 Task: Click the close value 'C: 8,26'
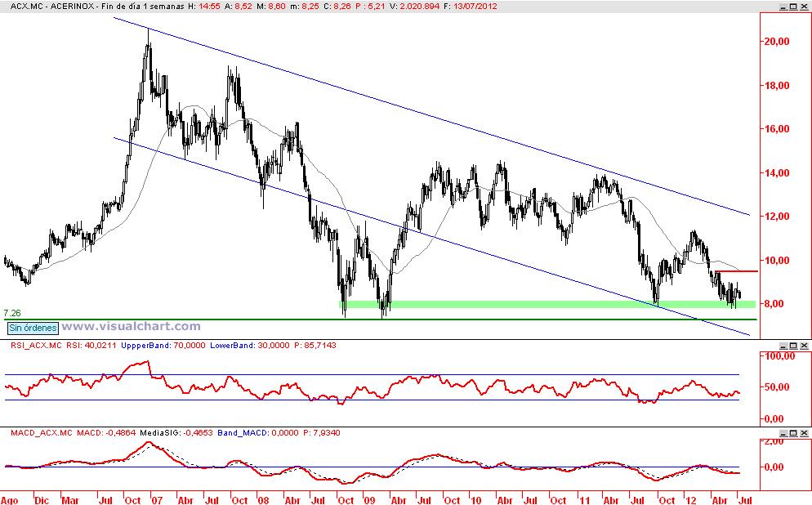(338, 7)
